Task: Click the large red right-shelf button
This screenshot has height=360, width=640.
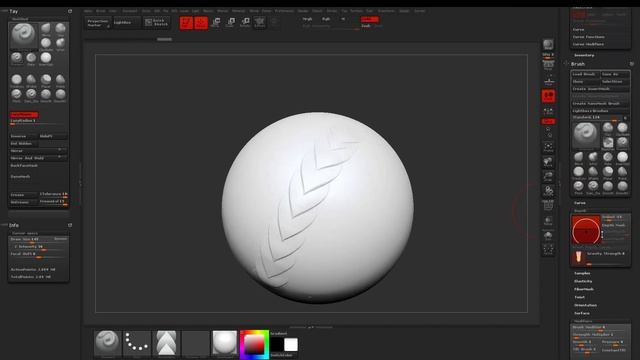Action: (x=548, y=96)
